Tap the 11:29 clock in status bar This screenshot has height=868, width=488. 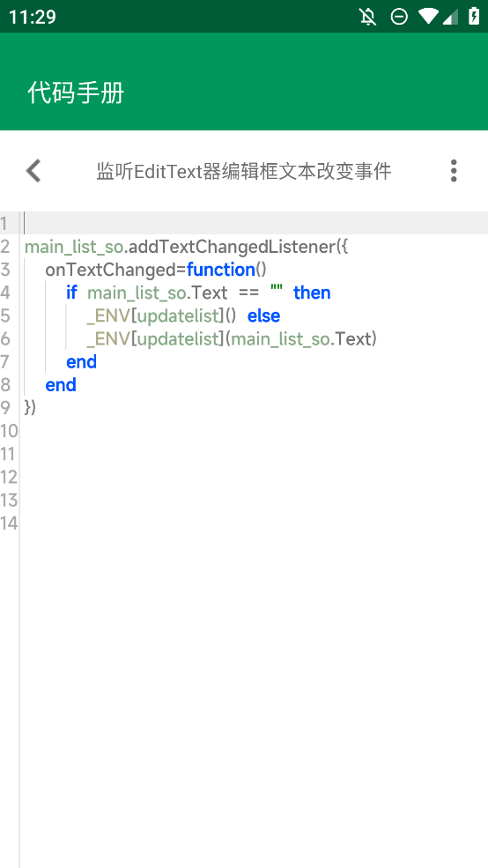pyautogui.click(x=32, y=17)
